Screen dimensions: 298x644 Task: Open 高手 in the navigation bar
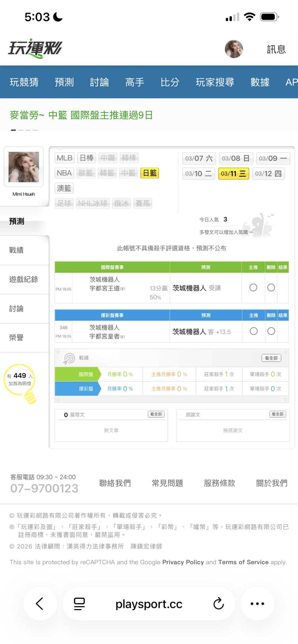tap(135, 82)
